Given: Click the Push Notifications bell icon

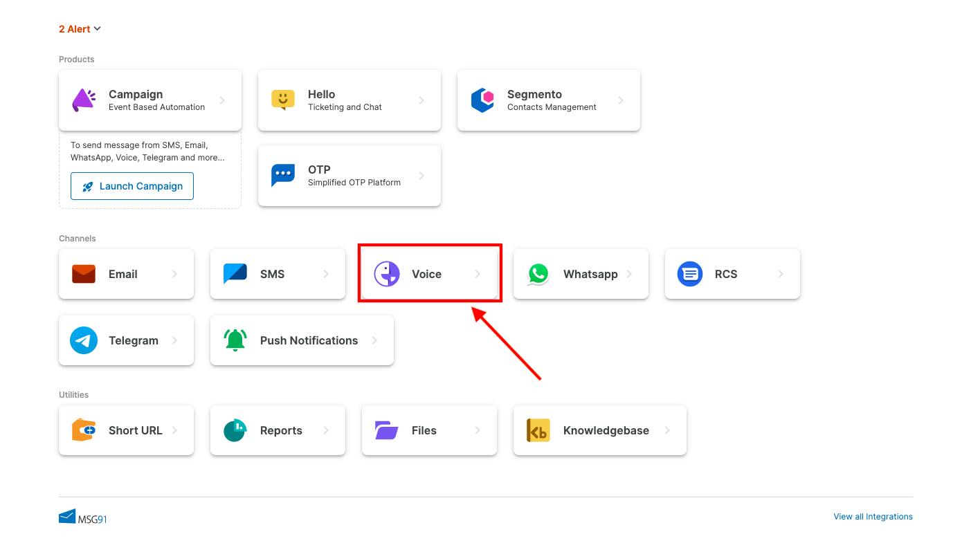Looking at the screenshot, I should [x=235, y=340].
